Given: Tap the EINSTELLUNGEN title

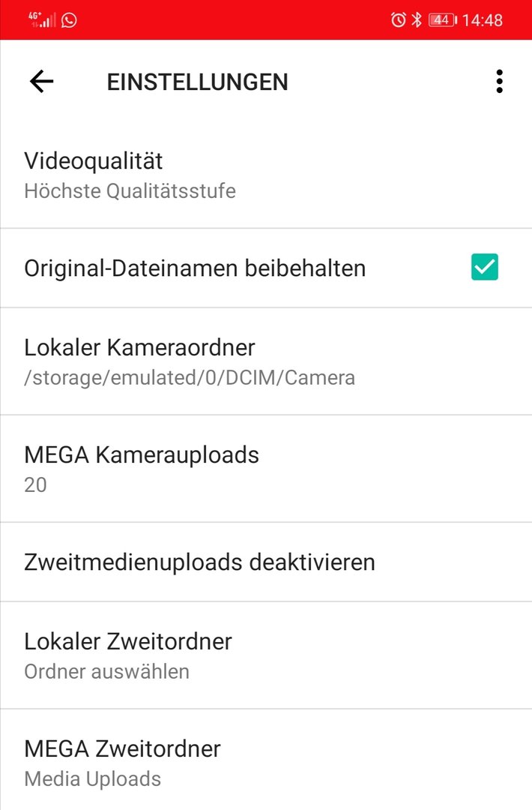Looking at the screenshot, I should 198,82.
